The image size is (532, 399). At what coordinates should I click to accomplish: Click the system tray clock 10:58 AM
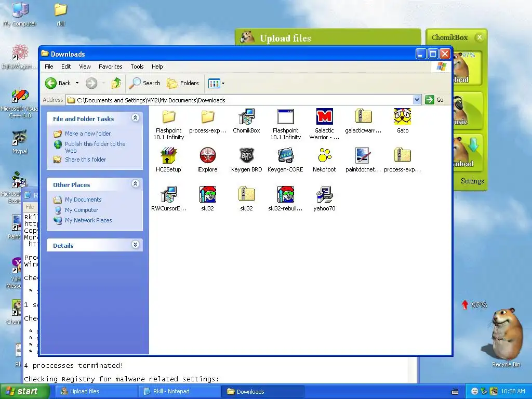(513, 392)
